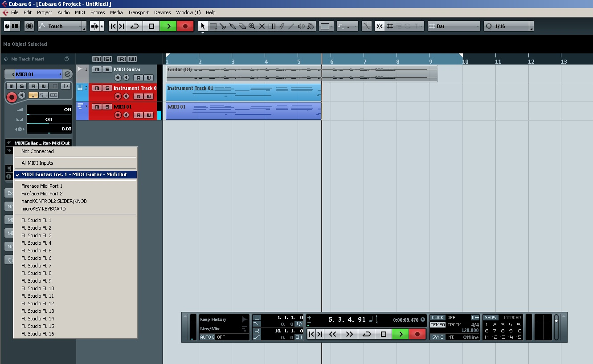Viewport: 593px width, 364px height.
Task: Open the Bar grid type dropdown
Action: [454, 26]
